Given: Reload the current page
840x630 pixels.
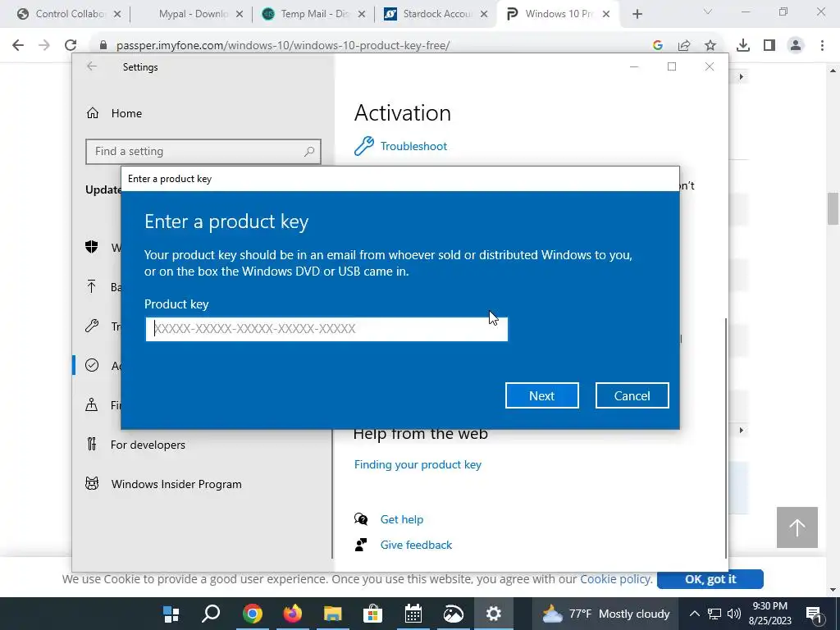Looking at the screenshot, I should [x=71, y=46].
